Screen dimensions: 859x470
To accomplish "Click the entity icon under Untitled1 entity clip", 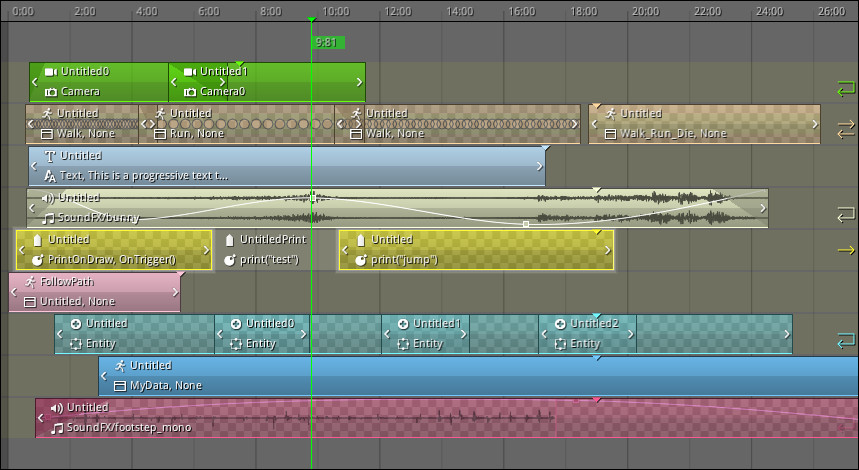I will click(403, 345).
